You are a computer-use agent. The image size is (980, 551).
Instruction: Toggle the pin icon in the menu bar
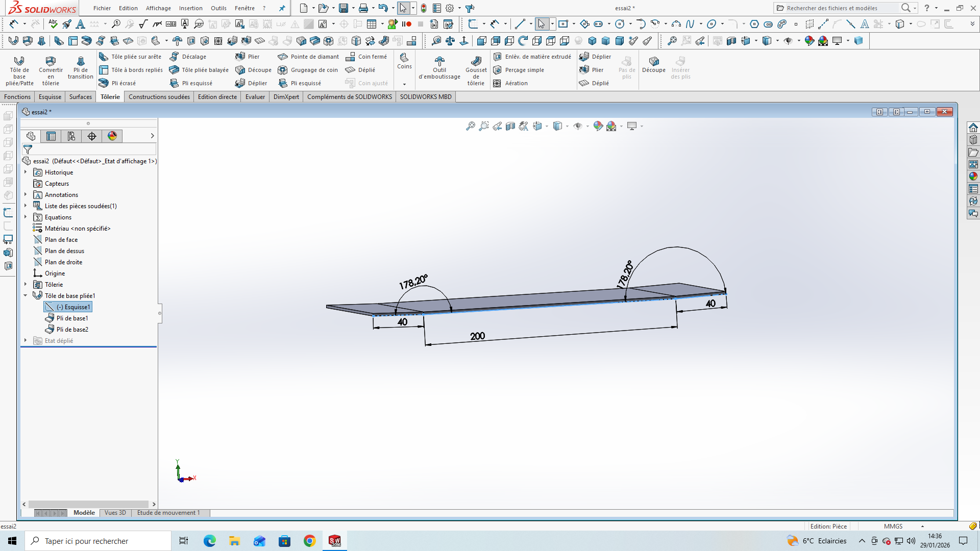coord(282,8)
